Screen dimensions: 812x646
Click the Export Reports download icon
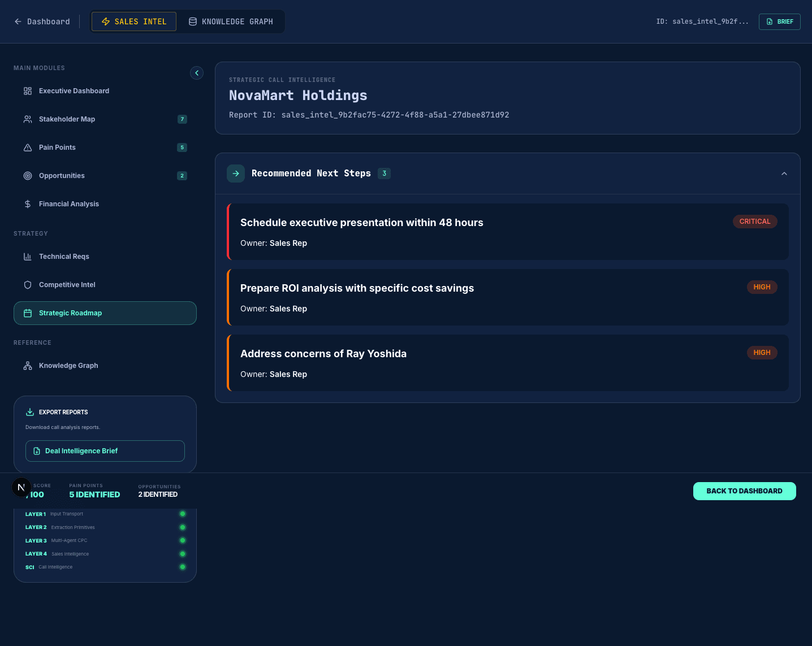pos(30,412)
